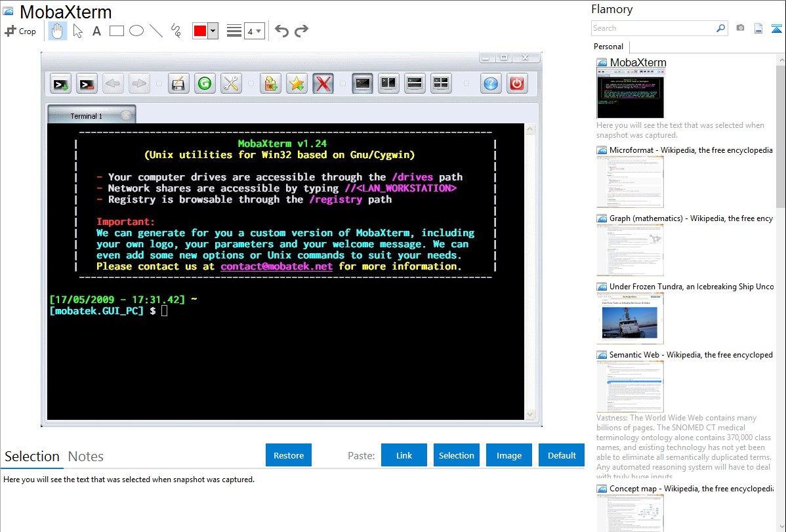Choose the arrow pointer tool
The height and width of the screenshot is (532, 786).
click(x=77, y=31)
